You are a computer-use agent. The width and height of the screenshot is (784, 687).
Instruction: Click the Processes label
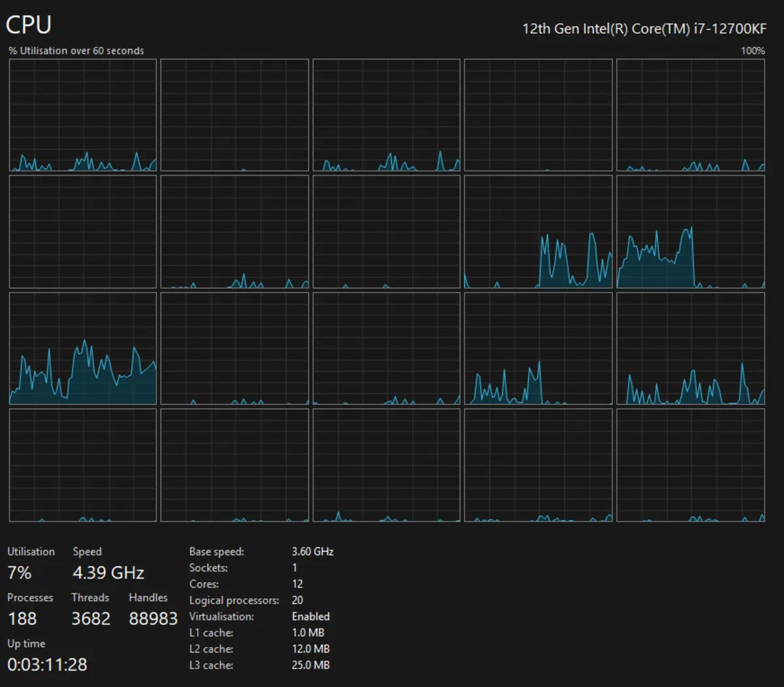coord(30,597)
